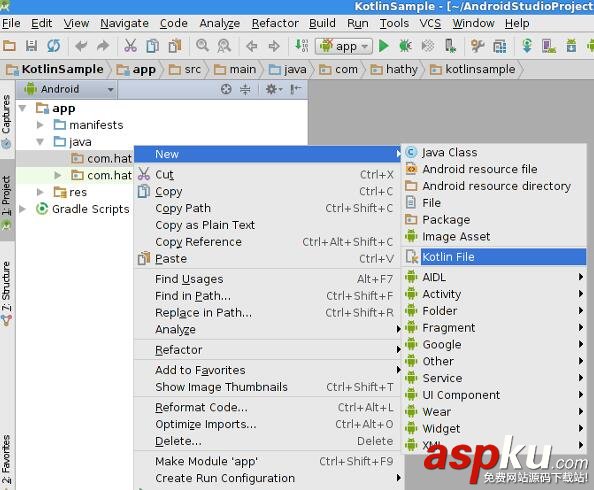Click the Cut scissors toolbar icon
594x490 pixels.
pos(130,46)
